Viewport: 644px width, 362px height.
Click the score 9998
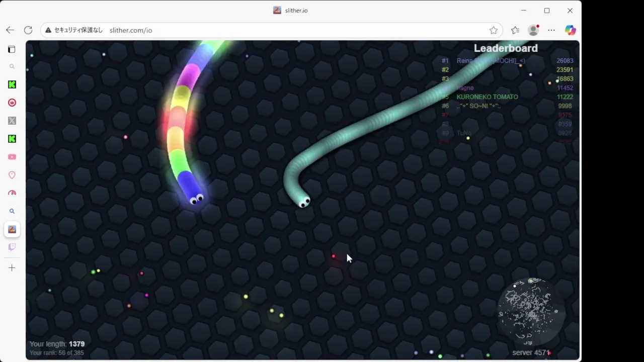(565, 106)
